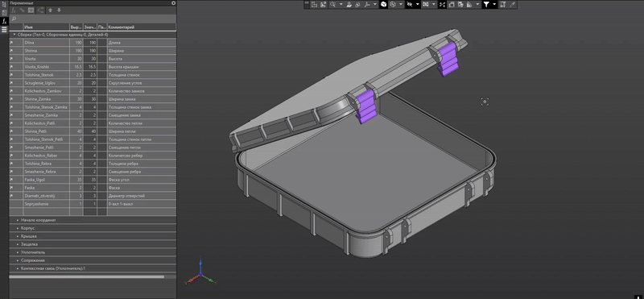The width and height of the screenshot is (644, 299).
Task: Click the move-variable-down arrow icon
Action: [x=59, y=10]
